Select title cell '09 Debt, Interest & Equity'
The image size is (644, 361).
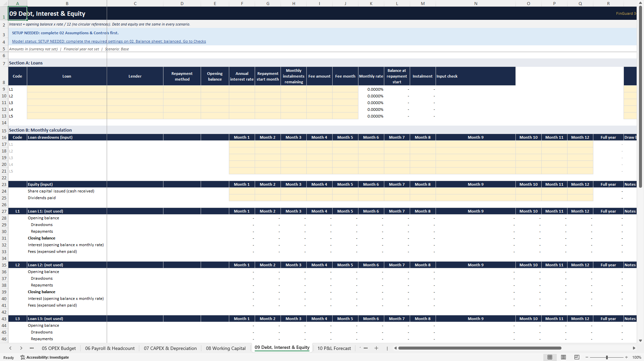click(17, 13)
